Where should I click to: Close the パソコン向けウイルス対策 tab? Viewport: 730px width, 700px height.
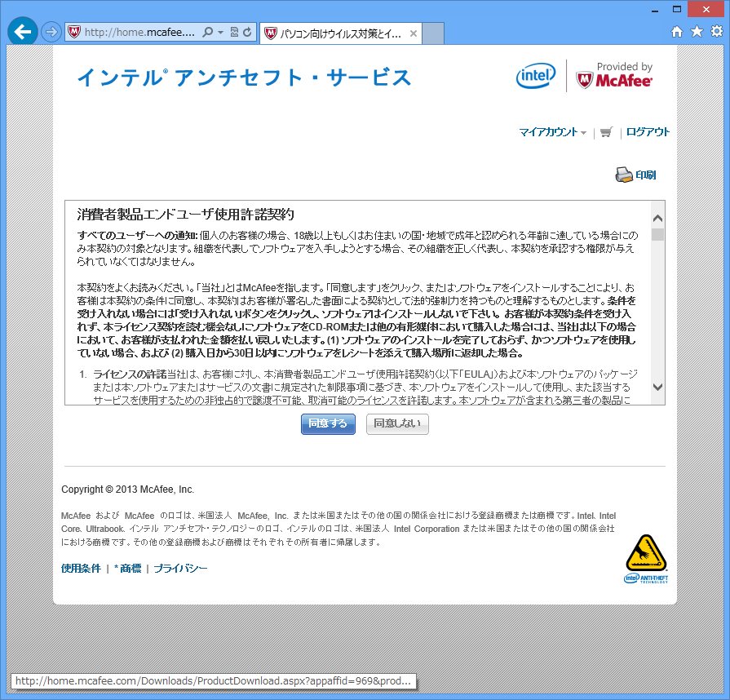coord(413,33)
